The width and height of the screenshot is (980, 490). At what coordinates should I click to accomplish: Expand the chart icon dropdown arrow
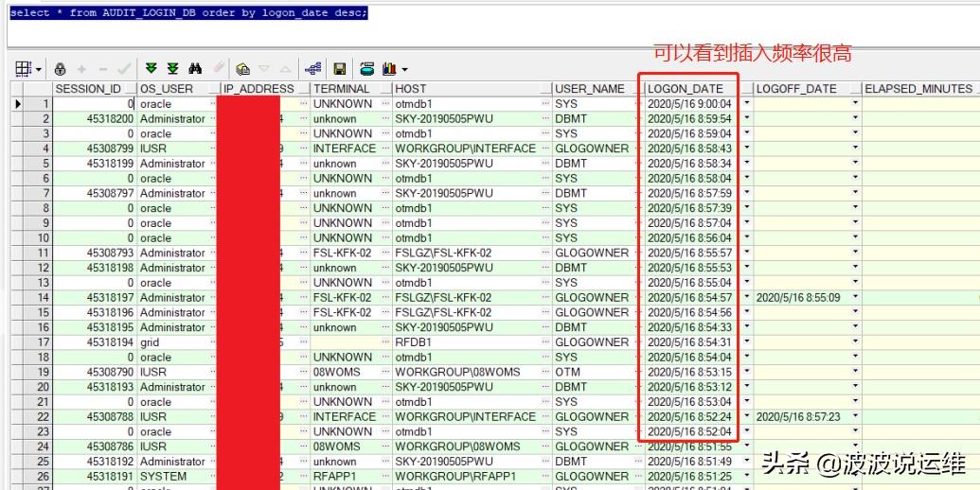tap(404, 69)
